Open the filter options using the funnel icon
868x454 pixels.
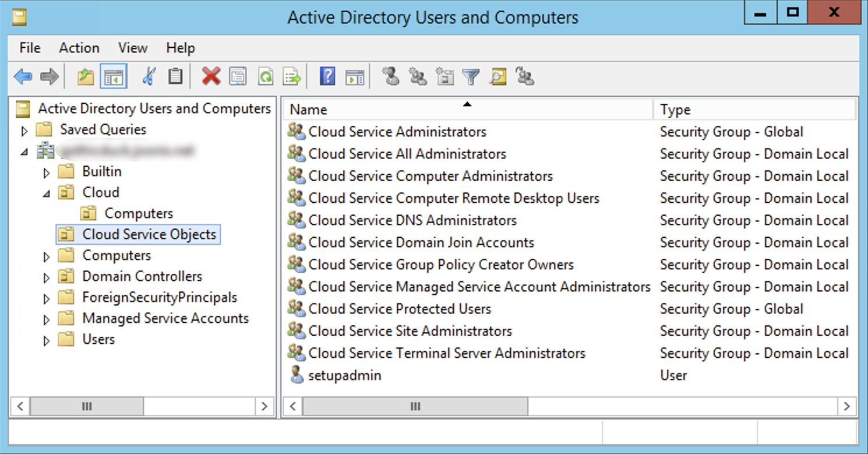click(471, 76)
